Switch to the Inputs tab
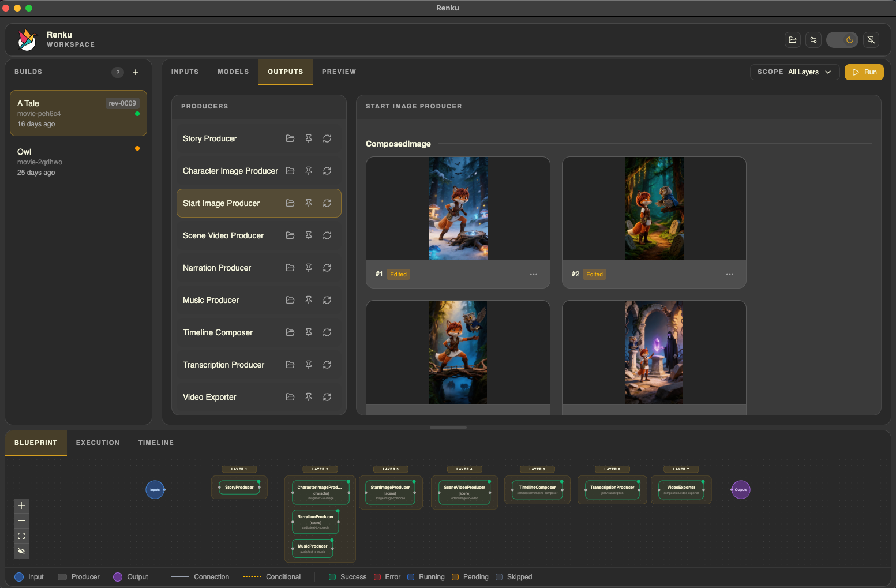 coord(185,72)
